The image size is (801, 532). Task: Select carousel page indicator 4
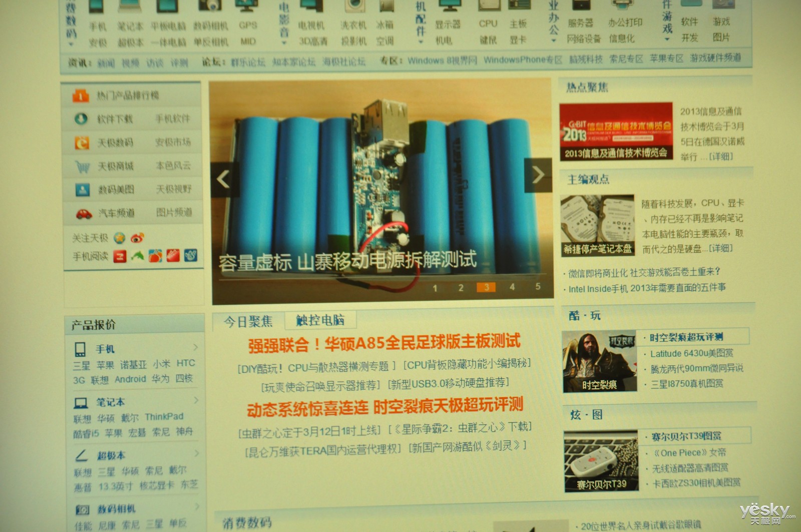tap(512, 287)
